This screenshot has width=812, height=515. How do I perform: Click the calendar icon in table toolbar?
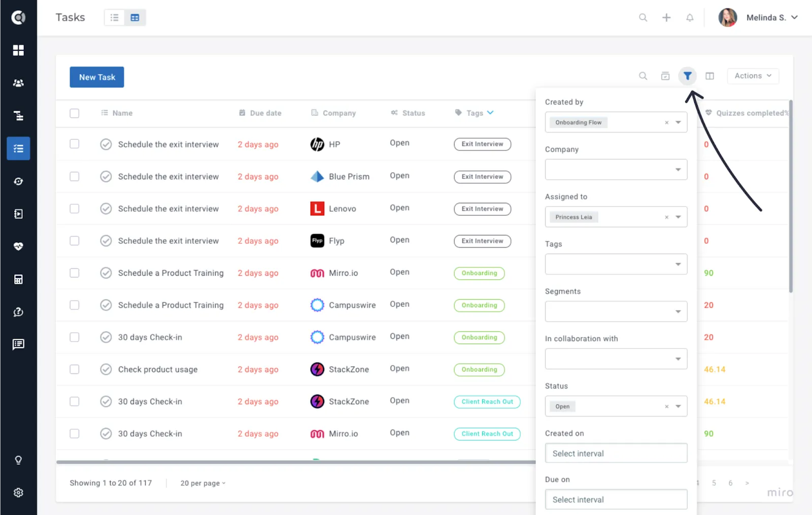665,76
